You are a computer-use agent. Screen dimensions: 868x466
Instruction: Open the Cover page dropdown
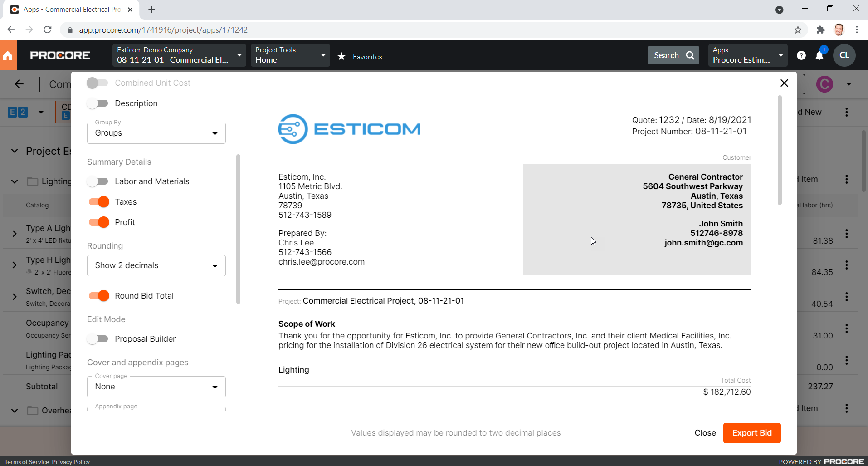click(x=156, y=387)
